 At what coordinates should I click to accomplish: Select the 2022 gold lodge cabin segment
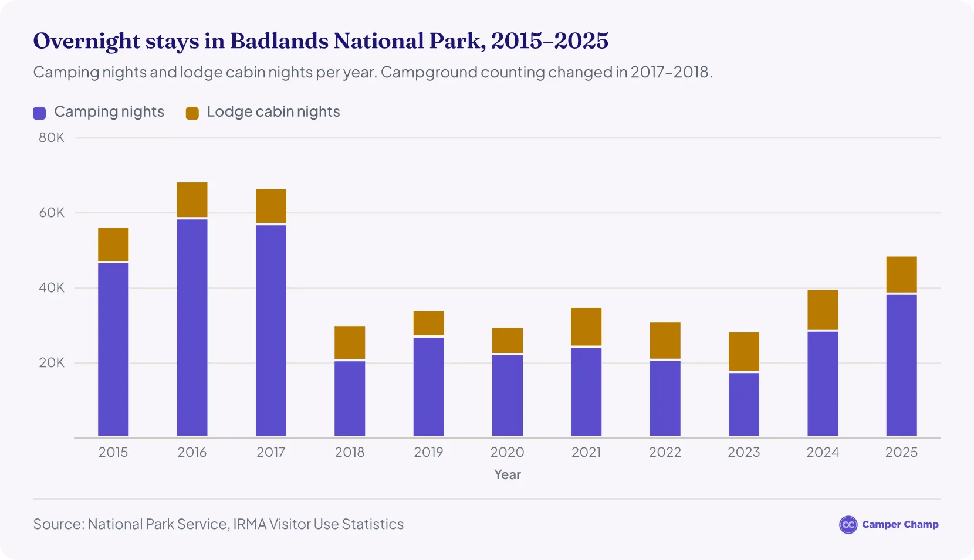(x=665, y=341)
